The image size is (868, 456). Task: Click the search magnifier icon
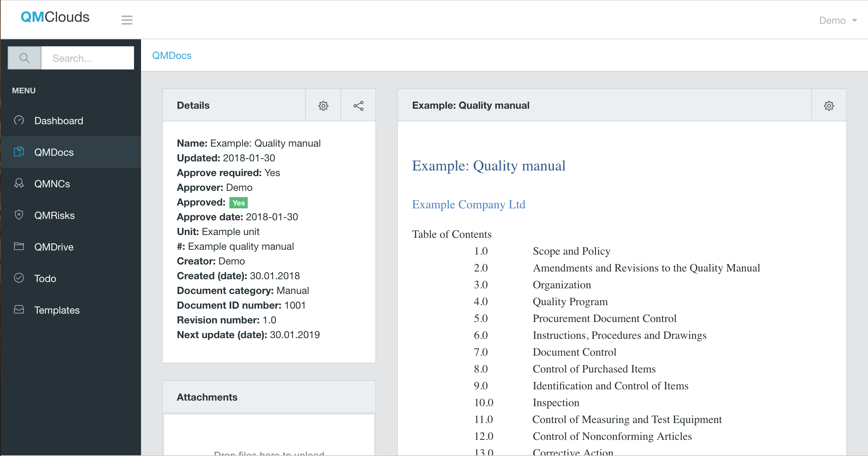click(24, 58)
